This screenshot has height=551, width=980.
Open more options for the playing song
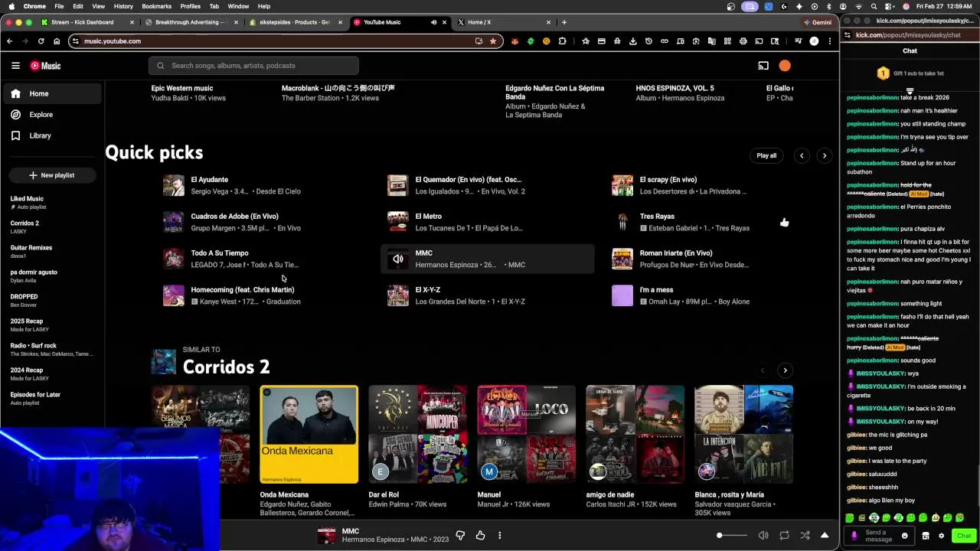(500, 536)
